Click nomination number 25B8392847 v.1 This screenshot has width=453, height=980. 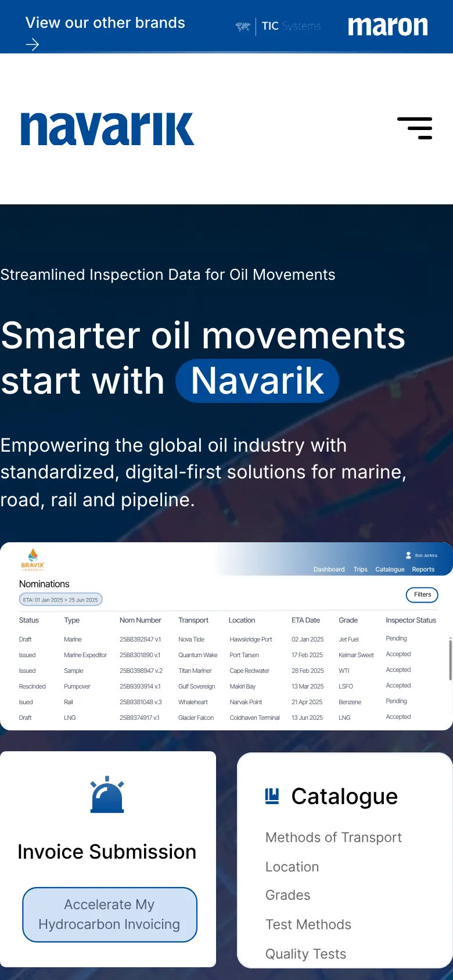140,639
